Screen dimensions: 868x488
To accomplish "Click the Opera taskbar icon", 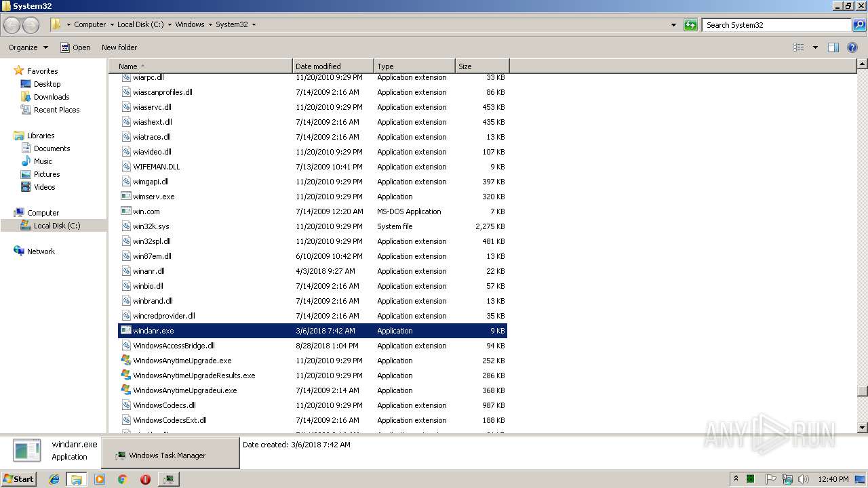I will [x=145, y=479].
